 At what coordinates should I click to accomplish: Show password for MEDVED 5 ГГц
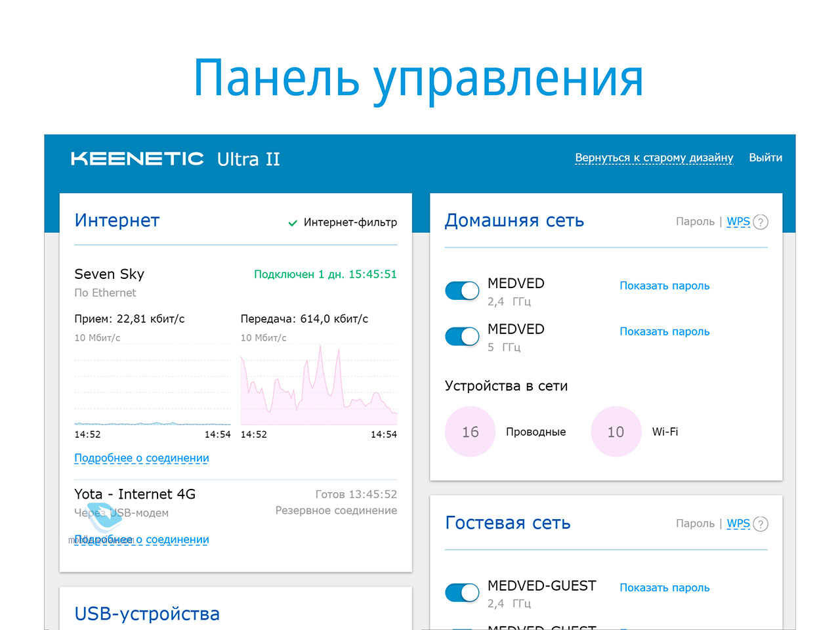click(664, 331)
